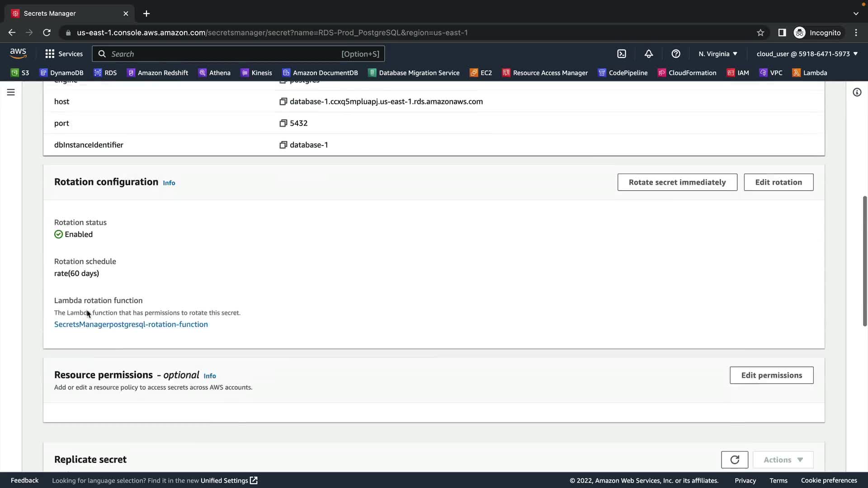
Task: Open SecretsManagerpostgresql-rotation-function link
Action: click(131, 324)
